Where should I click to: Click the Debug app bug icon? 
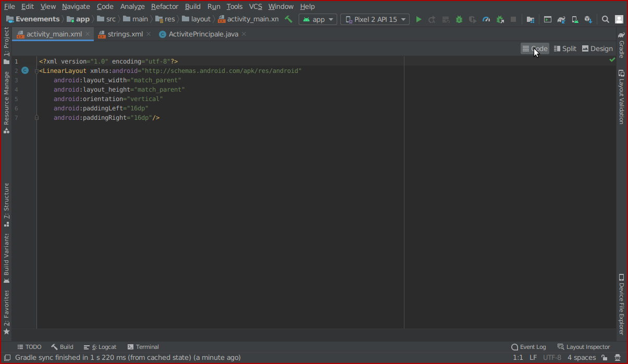(x=459, y=19)
